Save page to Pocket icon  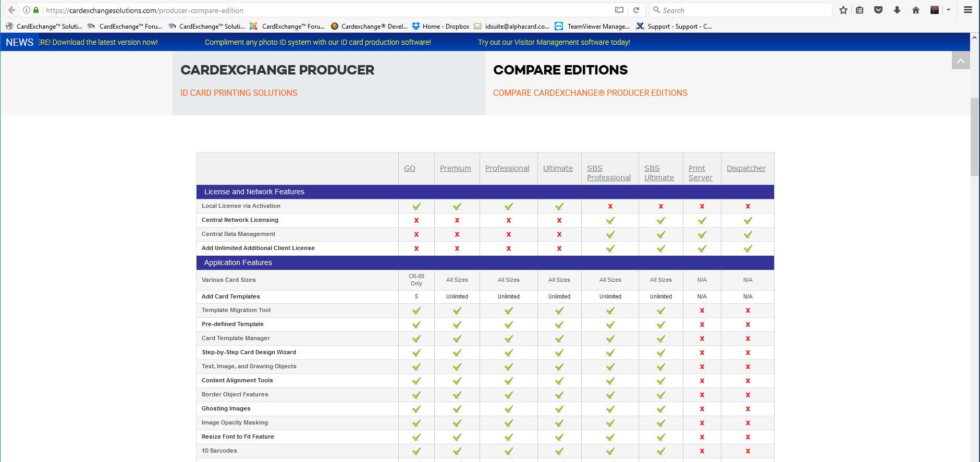(878, 10)
